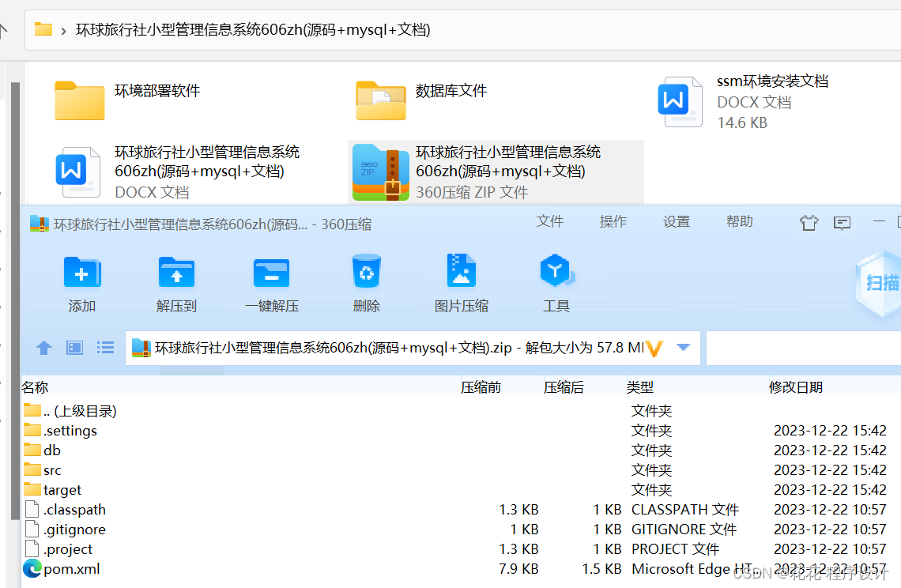Expand the archive path dropdown arrow

tap(683, 347)
